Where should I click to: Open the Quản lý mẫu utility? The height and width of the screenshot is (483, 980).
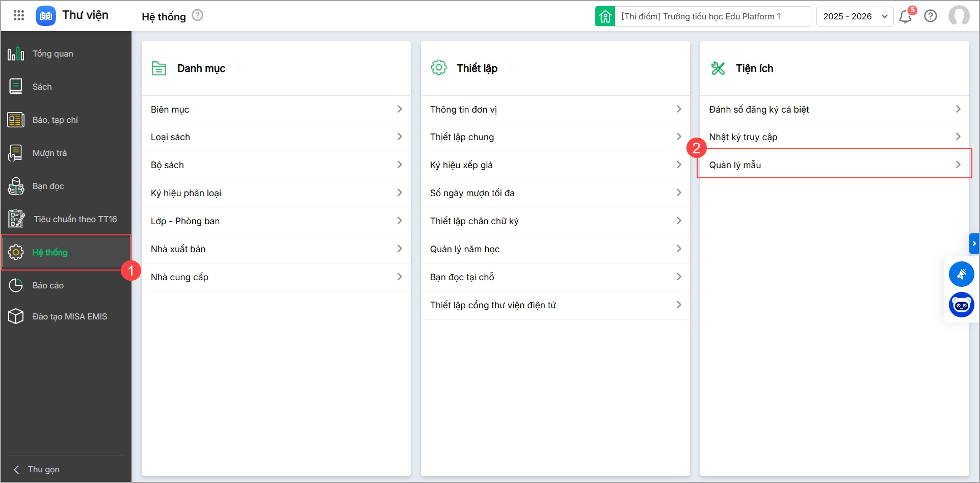coord(834,165)
